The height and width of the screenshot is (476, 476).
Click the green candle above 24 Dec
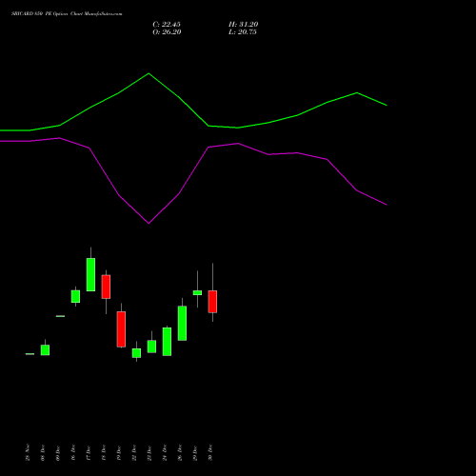167,342
